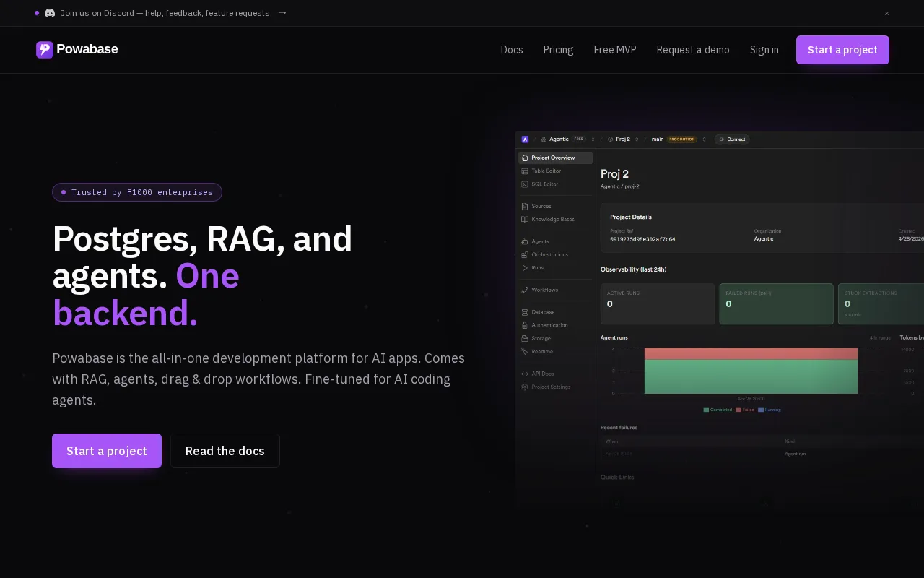
Task: Open Read the docs button
Action: pyautogui.click(x=225, y=451)
